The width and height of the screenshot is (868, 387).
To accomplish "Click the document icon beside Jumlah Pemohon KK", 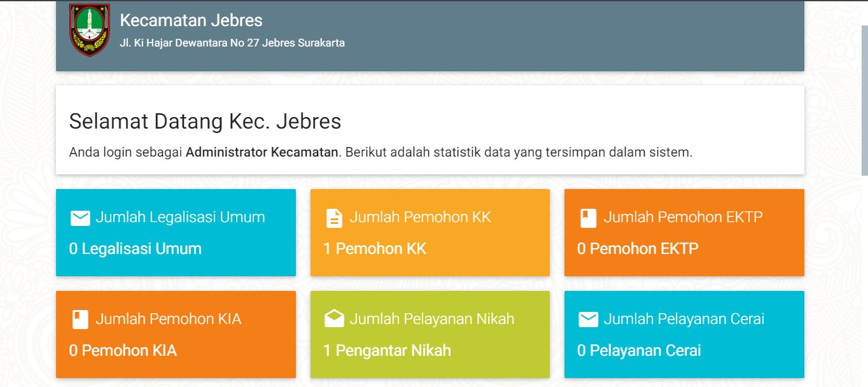I will [333, 218].
